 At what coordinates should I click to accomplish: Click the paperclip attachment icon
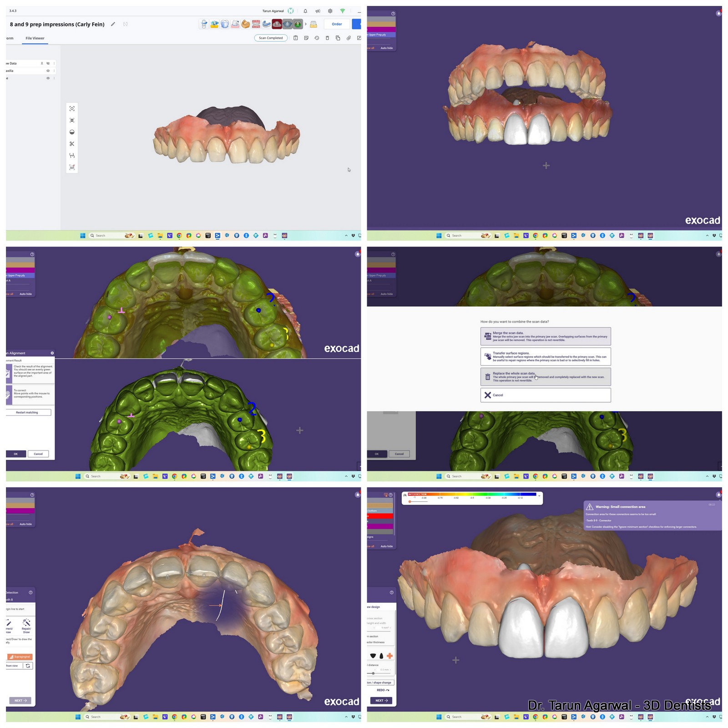(349, 38)
